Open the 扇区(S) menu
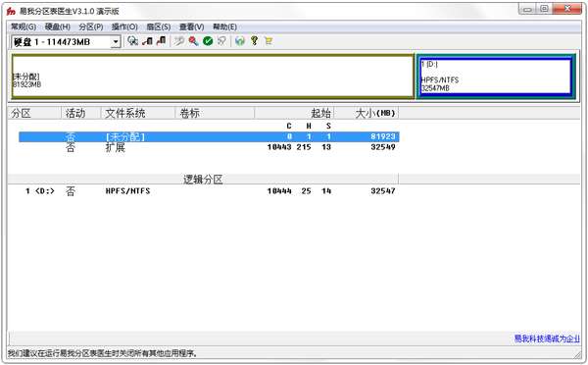Screen dimensions: 588x365 pos(158,26)
